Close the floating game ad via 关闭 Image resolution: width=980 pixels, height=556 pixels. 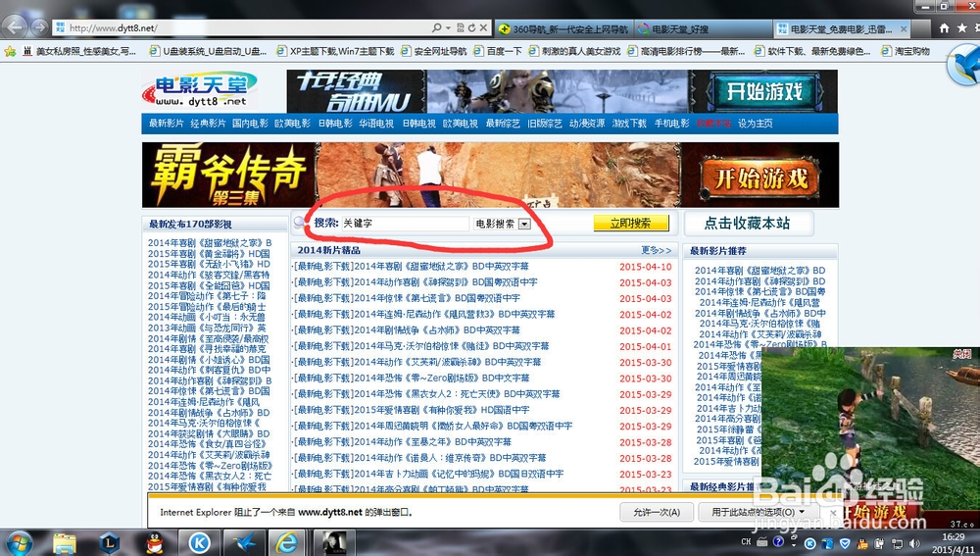[x=962, y=354]
